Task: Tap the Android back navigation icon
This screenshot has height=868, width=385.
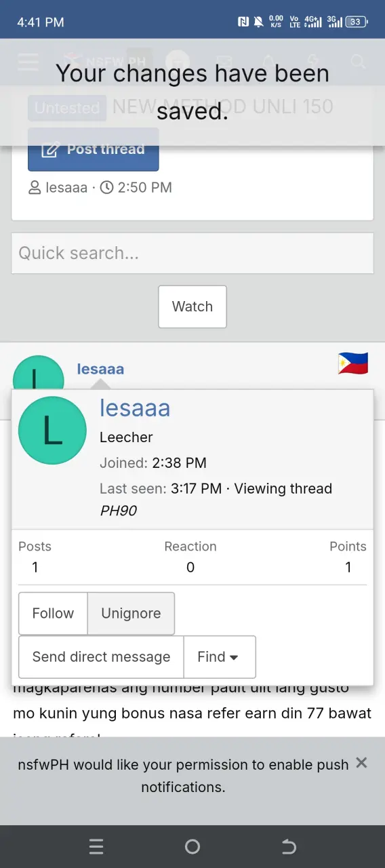Action: (289, 846)
